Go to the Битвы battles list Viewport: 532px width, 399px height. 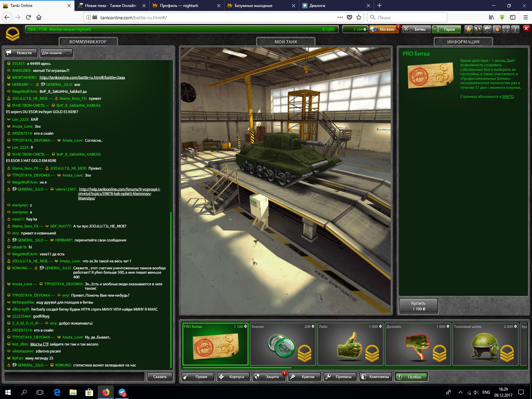coord(416,29)
